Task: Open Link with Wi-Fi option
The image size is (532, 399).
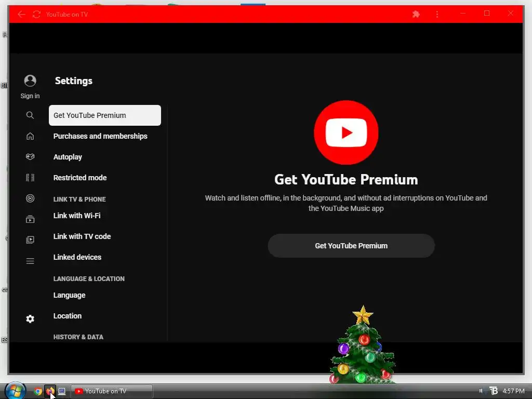Action: 77,216
